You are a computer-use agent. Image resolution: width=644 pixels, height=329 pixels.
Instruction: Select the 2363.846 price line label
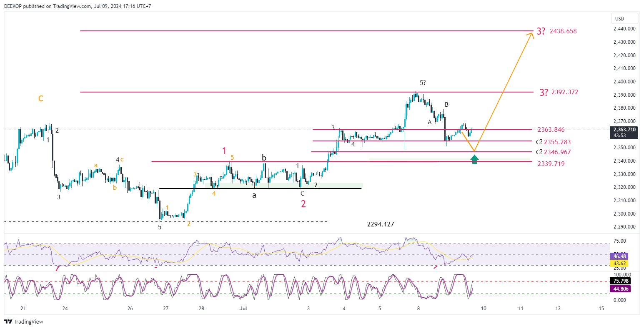[x=551, y=130]
